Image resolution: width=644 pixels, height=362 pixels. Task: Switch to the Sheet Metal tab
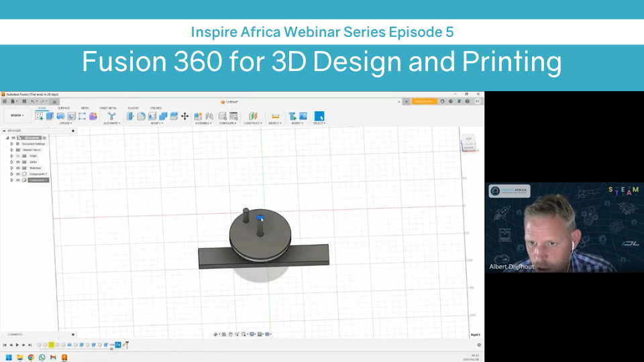[x=107, y=108]
